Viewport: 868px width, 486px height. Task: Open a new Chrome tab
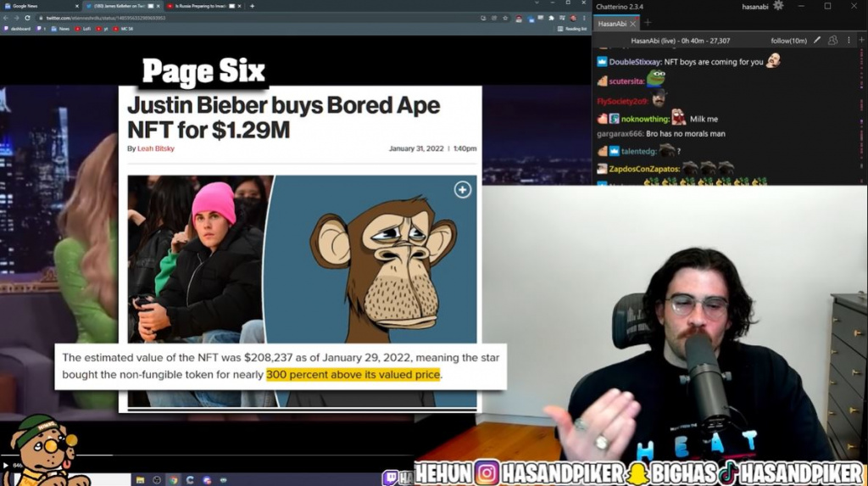pos(252,6)
